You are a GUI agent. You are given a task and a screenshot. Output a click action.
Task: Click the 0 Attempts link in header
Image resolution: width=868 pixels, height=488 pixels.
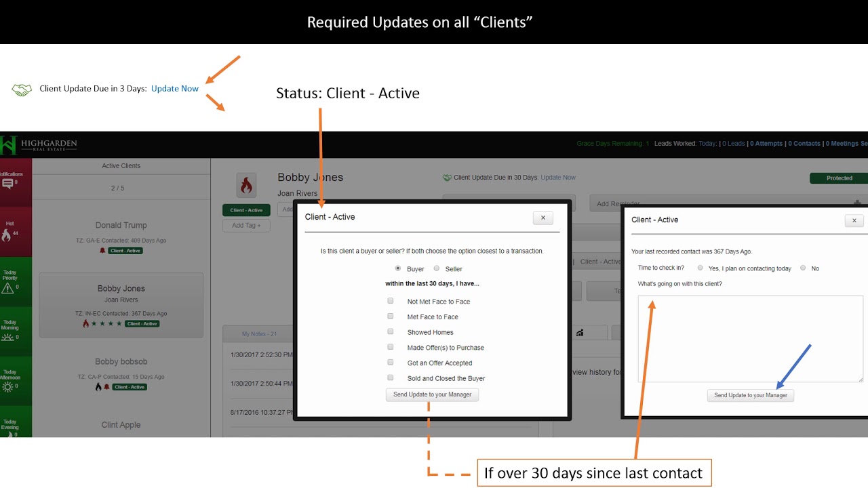767,144
